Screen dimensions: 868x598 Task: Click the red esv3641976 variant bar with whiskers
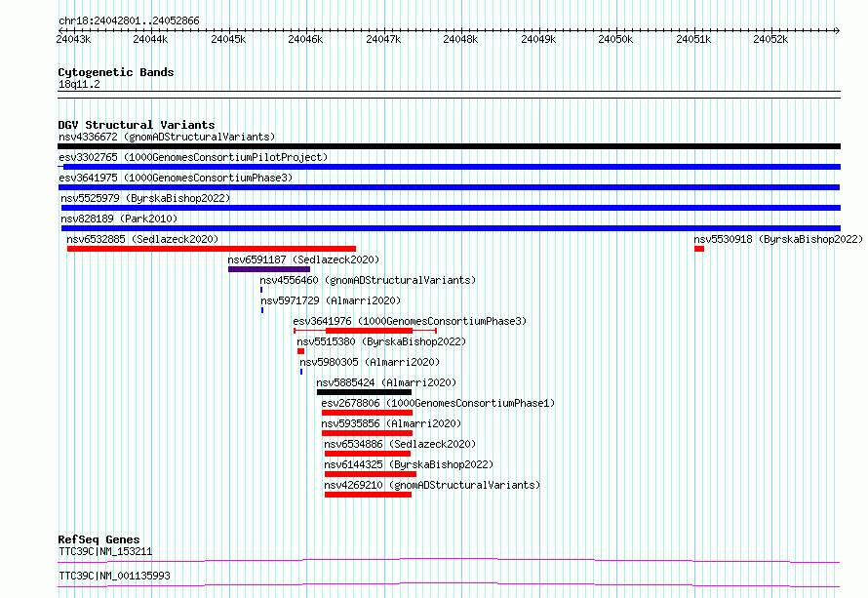coord(366,331)
